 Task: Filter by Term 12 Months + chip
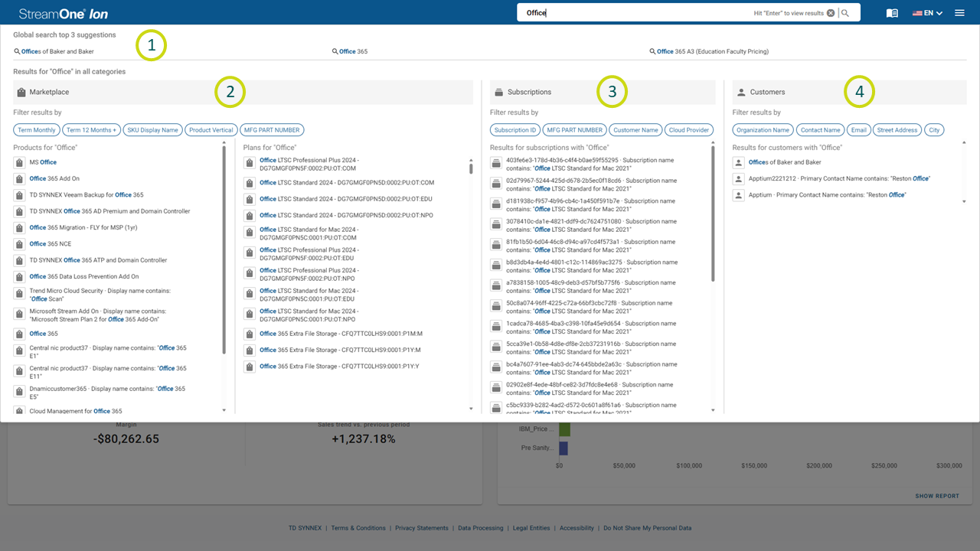coord(91,130)
